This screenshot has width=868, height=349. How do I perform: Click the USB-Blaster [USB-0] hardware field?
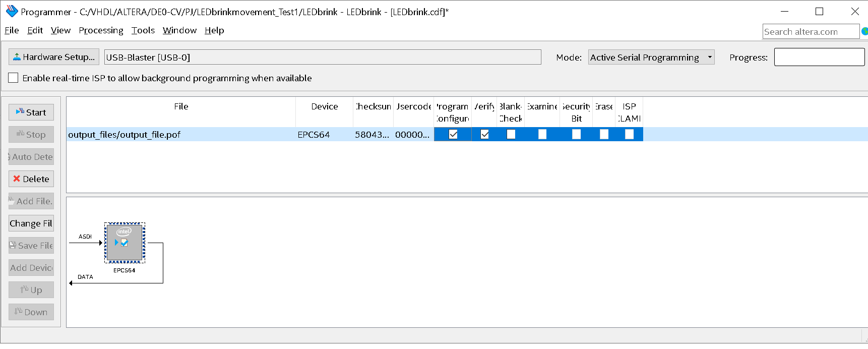click(x=323, y=57)
